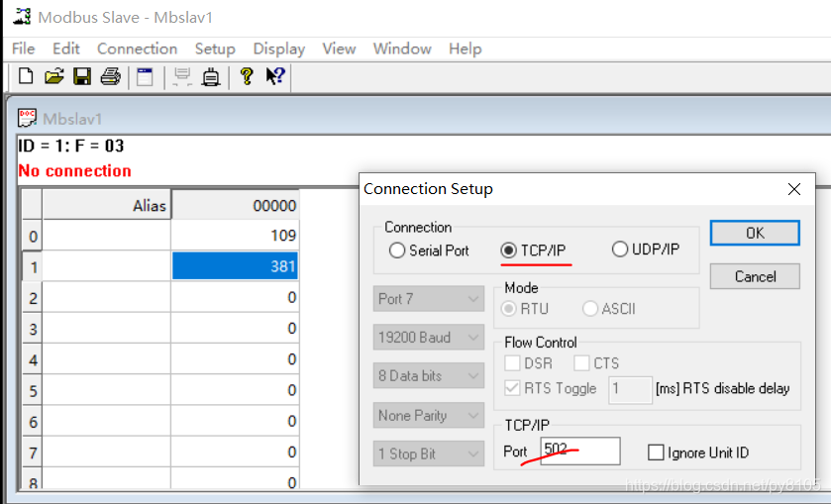Click the yellow Help question mark icon
The height and width of the screenshot is (504, 831).
(247, 77)
